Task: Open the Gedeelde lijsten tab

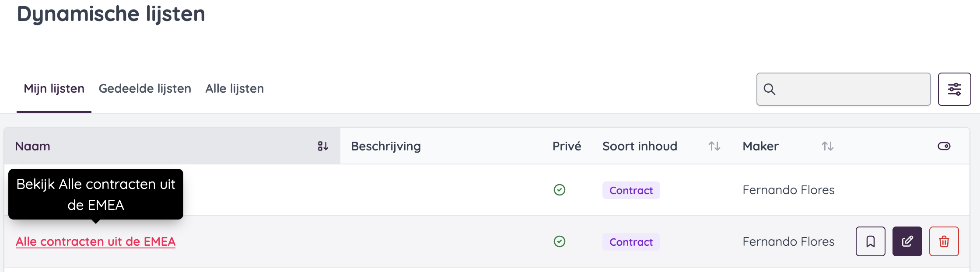Action: (x=145, y=89)
